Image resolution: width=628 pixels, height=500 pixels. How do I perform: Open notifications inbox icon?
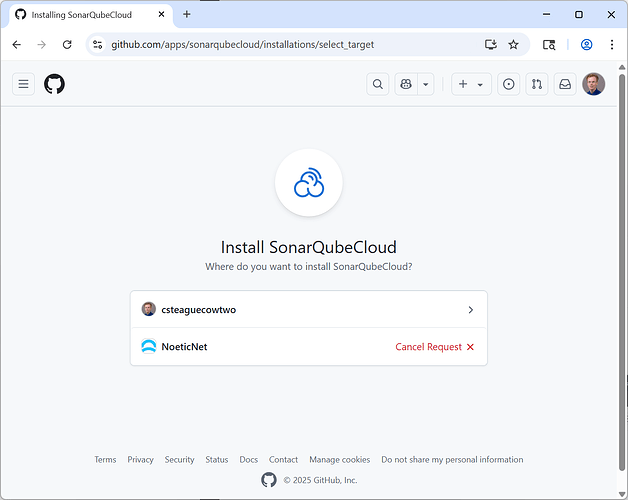click(565, 84)
